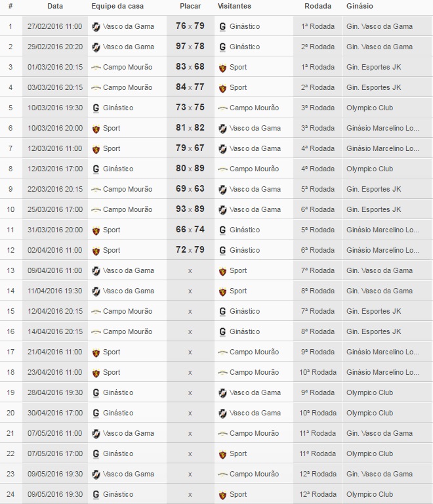The image size is (433, 504).
Task: Click home Sport shield icon in game 6
Action: click(x=96, y=129)
